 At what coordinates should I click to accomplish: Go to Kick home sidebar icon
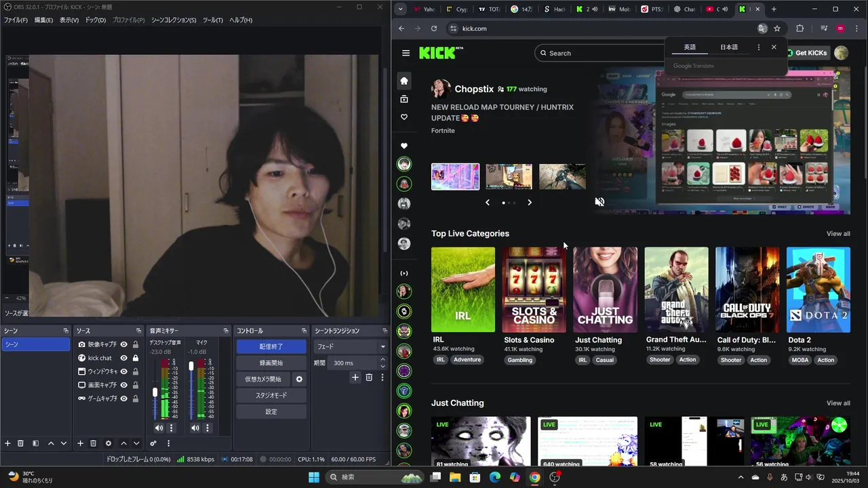[404, 81]
